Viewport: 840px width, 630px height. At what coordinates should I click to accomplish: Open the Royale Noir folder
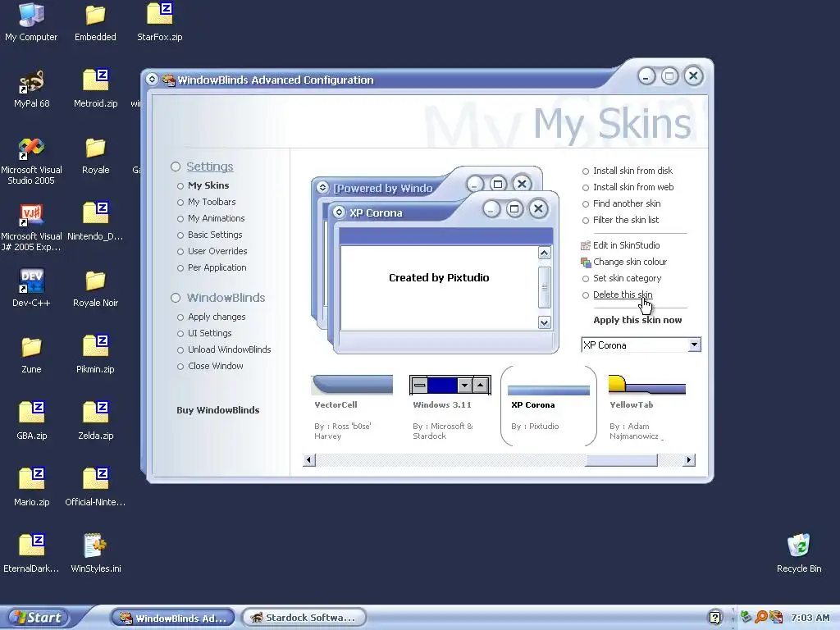95,288
